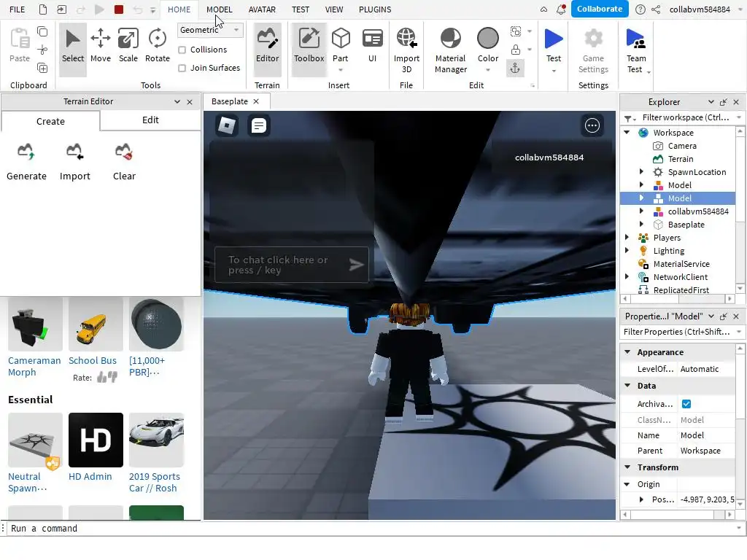Open the Cameraman Morph link
The height and width of the screenshot is (560, 747).
point(34,366)
